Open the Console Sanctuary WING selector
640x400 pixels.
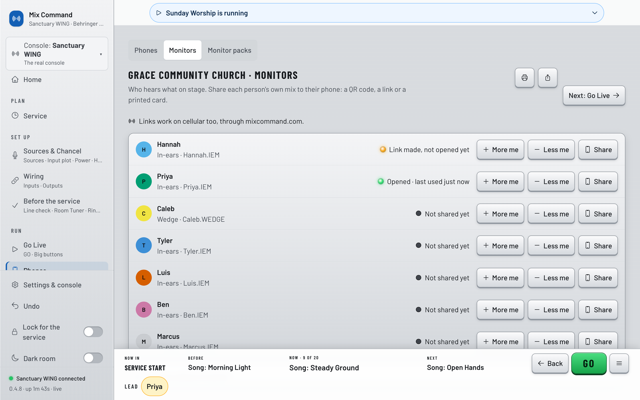pos(57,54)
